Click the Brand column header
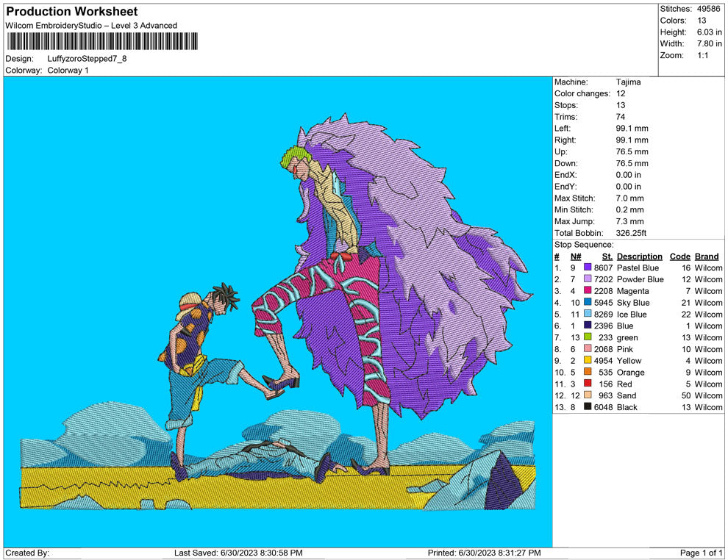This screenshot has height=560, width=728. click(707, 256)
